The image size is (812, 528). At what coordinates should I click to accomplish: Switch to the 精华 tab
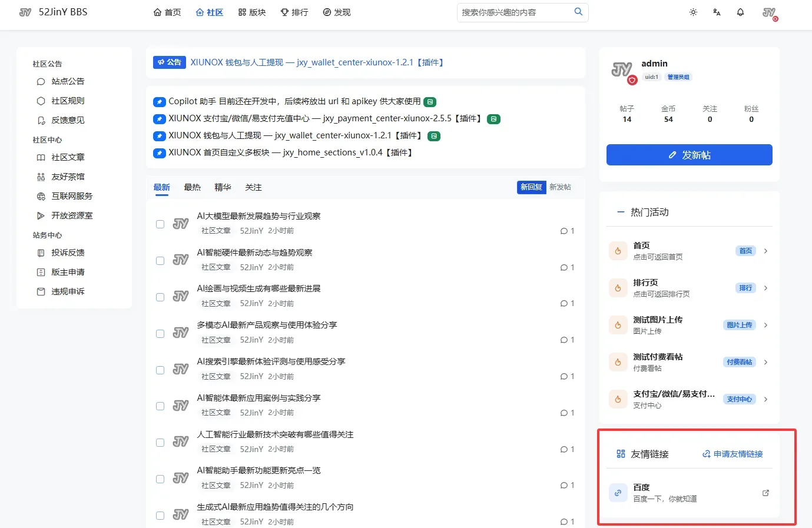coord(223,187)
